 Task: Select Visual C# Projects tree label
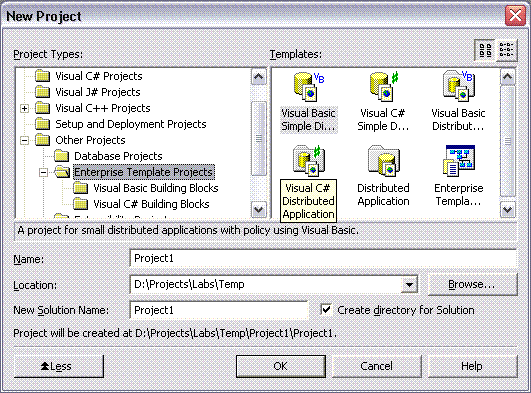(x=99, y=76)
